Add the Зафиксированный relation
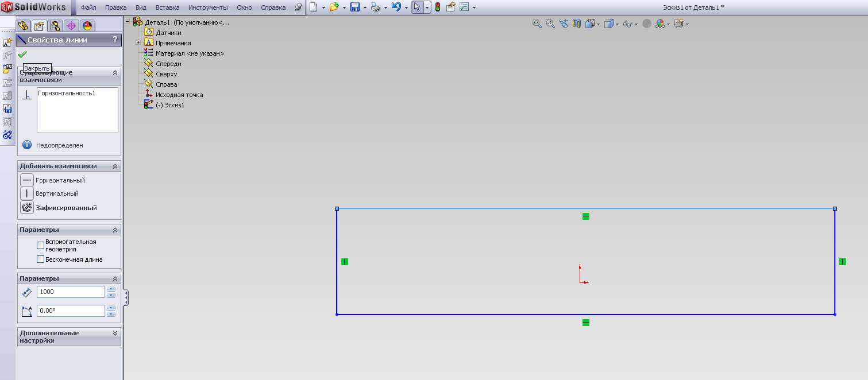 [x=27, y=208]
